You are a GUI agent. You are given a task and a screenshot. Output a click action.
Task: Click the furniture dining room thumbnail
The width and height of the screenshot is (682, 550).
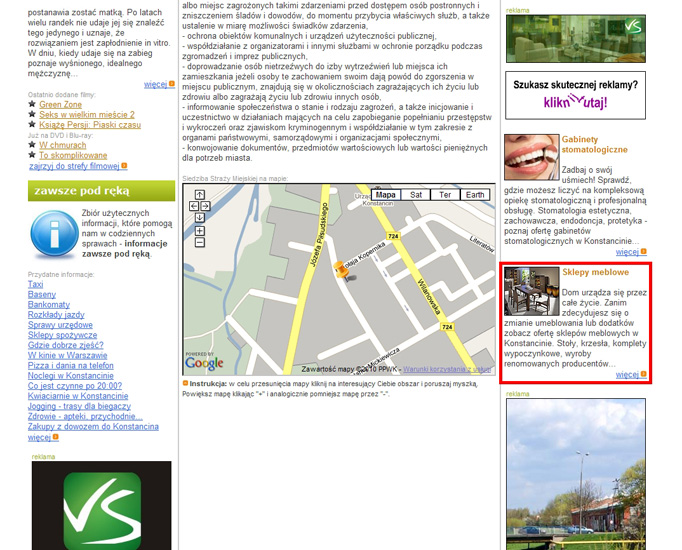pyautogui.click(x=532, y=291)
